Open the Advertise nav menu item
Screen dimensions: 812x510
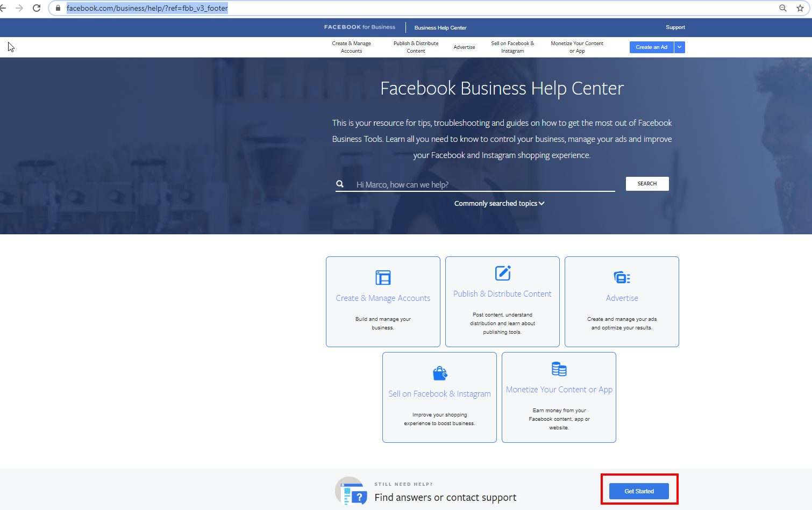[464, 47]
